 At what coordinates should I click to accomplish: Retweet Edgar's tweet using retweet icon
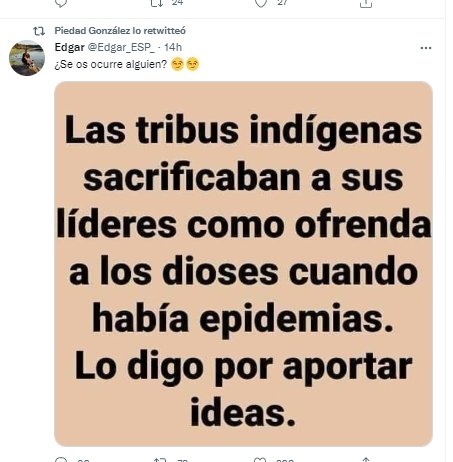point(160,460)
